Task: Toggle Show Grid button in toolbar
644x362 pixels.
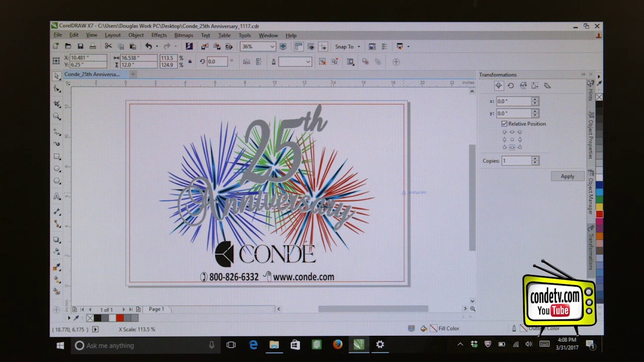Action: click(311, 46)
